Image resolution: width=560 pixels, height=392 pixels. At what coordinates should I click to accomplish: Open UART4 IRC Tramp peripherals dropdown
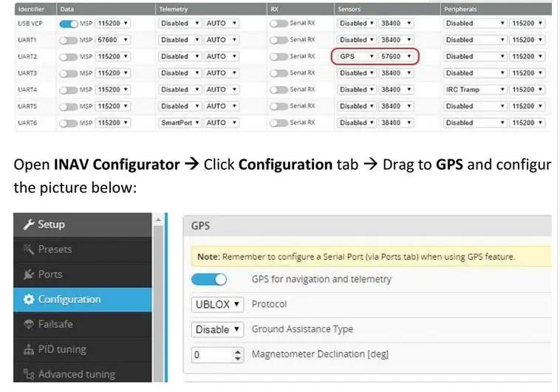(x=475, y=89)
